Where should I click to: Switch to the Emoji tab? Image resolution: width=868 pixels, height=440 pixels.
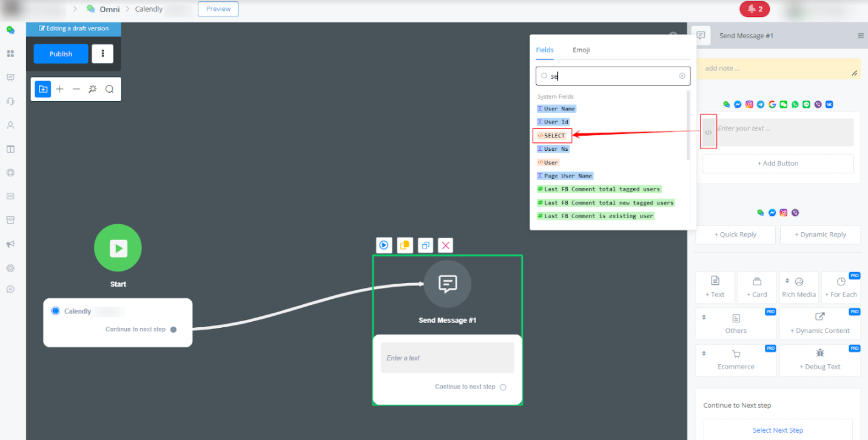[x=581, y=50]
